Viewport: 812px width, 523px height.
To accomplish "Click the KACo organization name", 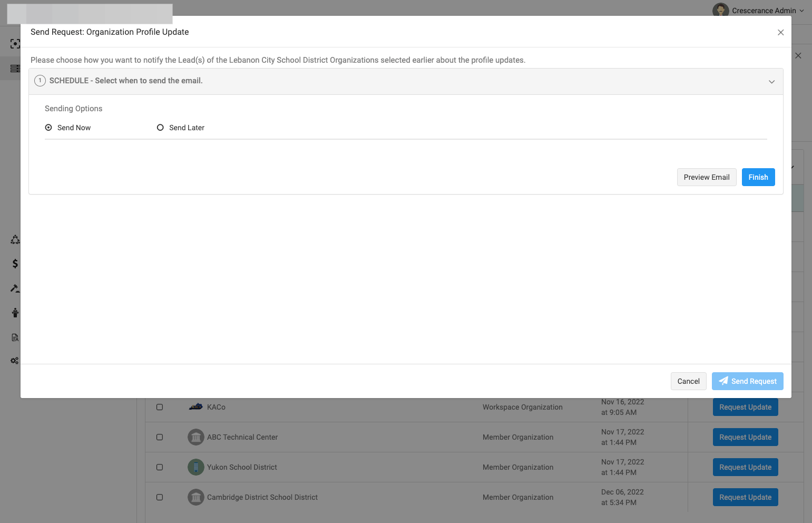I will click(216, 407).
